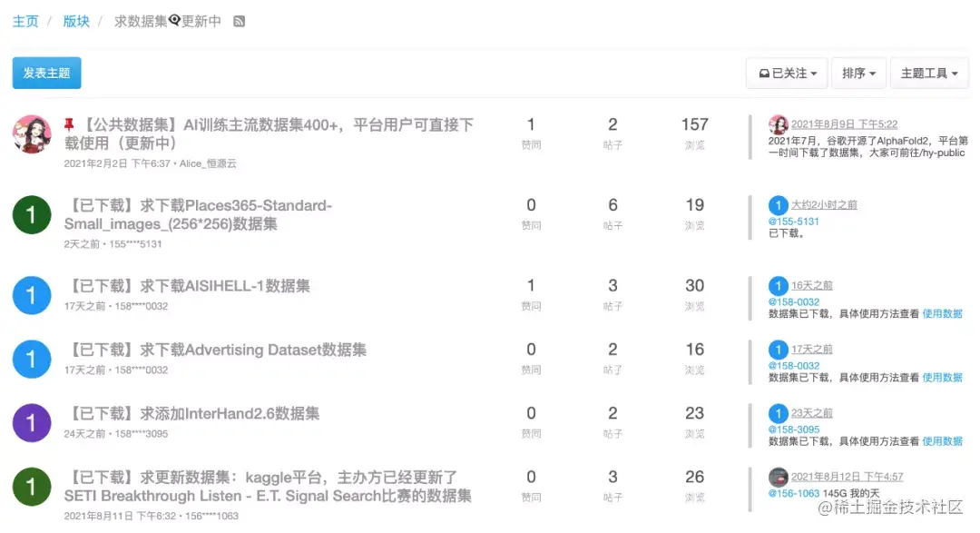Open the 主题工具 topic tools dropdown
Image resolution: width=980 pixels, height=533 pixels.
coord(929,74)
